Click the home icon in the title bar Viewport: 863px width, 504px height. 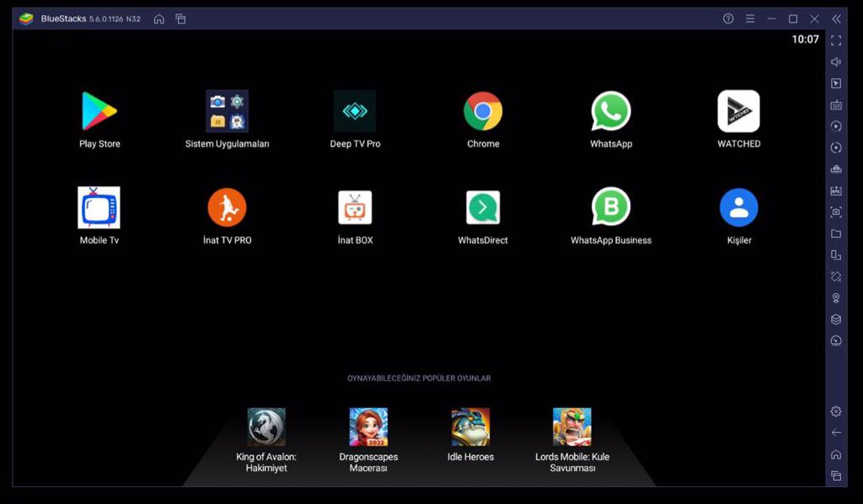click(x=158, y=19)
